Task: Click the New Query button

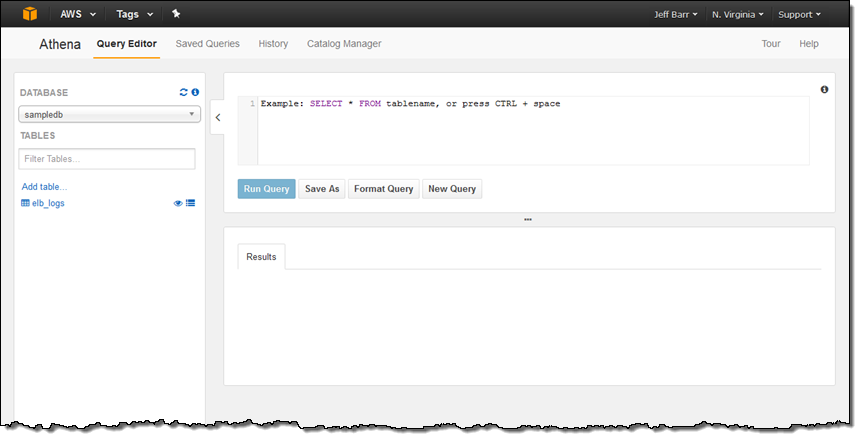Action: [x=452, y=189]
